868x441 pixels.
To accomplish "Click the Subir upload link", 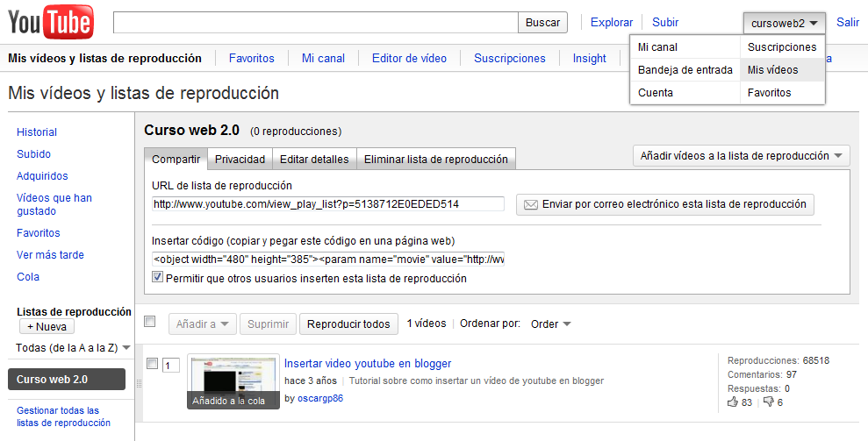I will coord(665,22).
